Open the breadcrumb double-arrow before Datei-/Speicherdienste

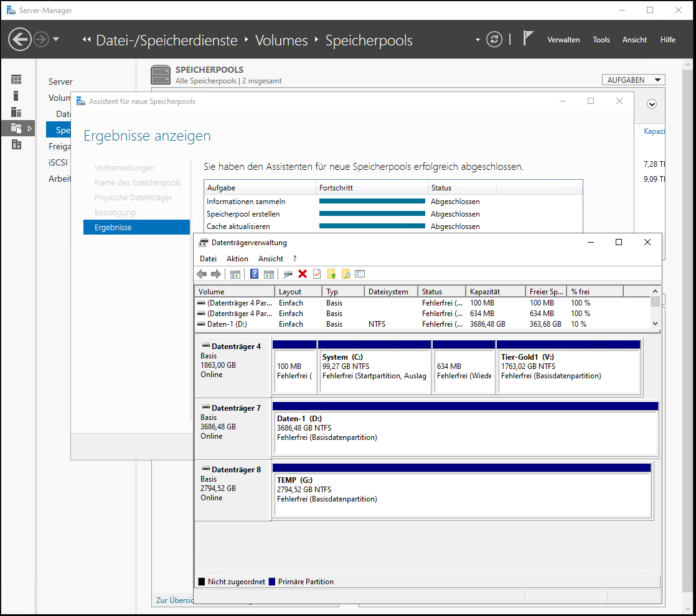(87, 40)
